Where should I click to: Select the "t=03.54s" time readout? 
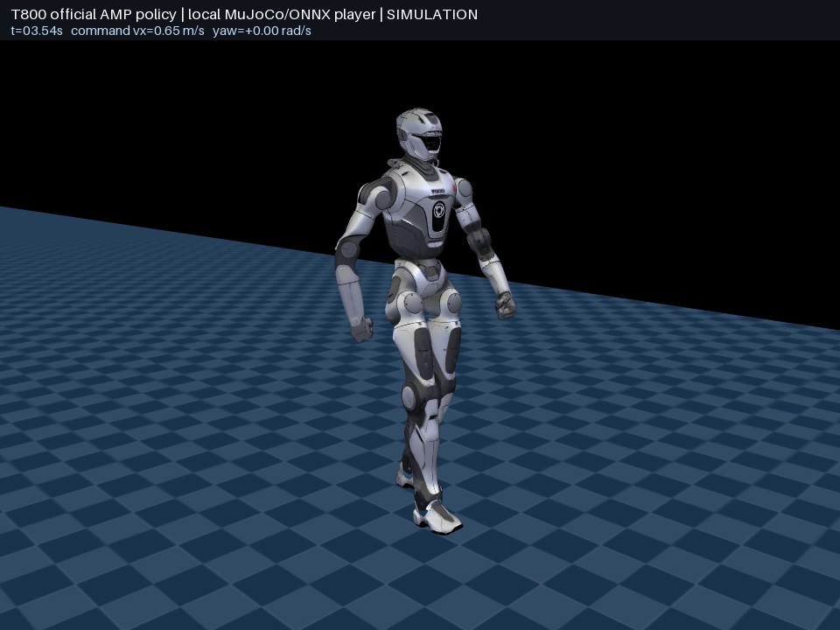(x=37, y=31)
